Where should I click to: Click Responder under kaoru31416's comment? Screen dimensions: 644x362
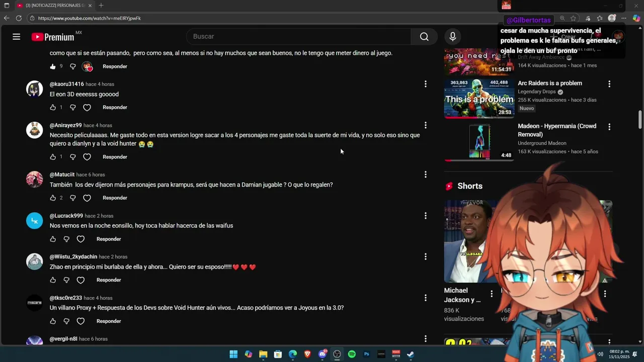coord(115,108)
